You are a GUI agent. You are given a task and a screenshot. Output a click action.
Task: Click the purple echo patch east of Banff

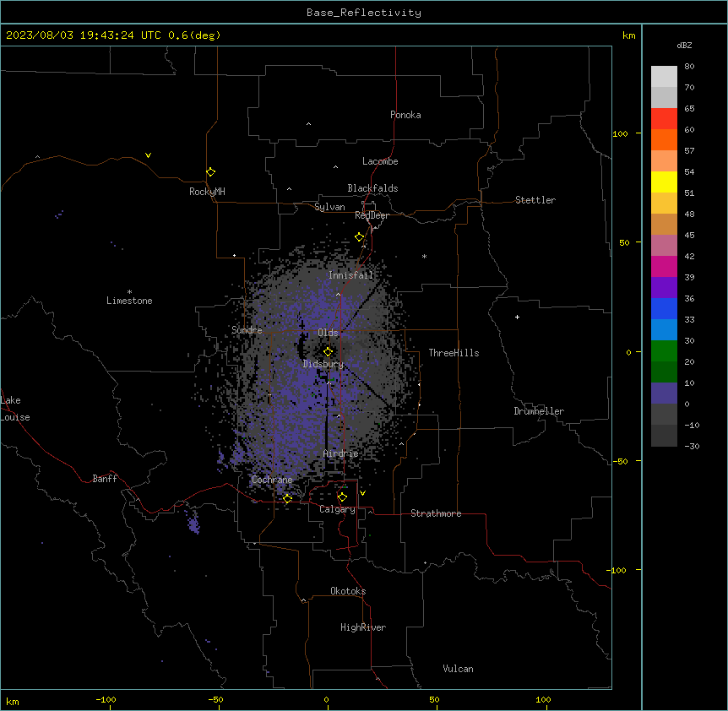[x=193, y=524]
